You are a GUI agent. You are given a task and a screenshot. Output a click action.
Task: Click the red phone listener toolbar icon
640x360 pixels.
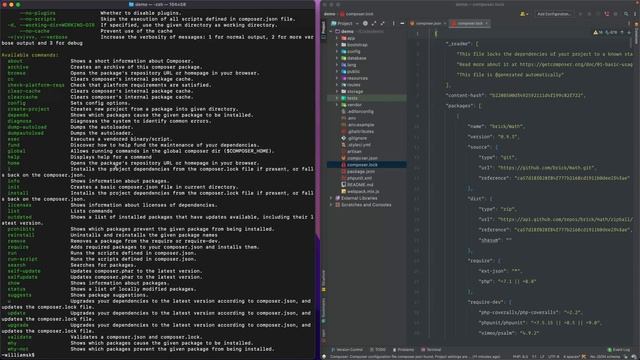point(607,14)
